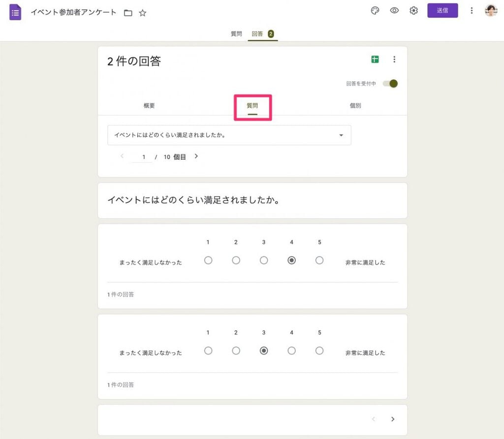This screenshot has width=504, height=439.
Task: Create spreadsheet with the green Sheets icon
Action: 375,59
